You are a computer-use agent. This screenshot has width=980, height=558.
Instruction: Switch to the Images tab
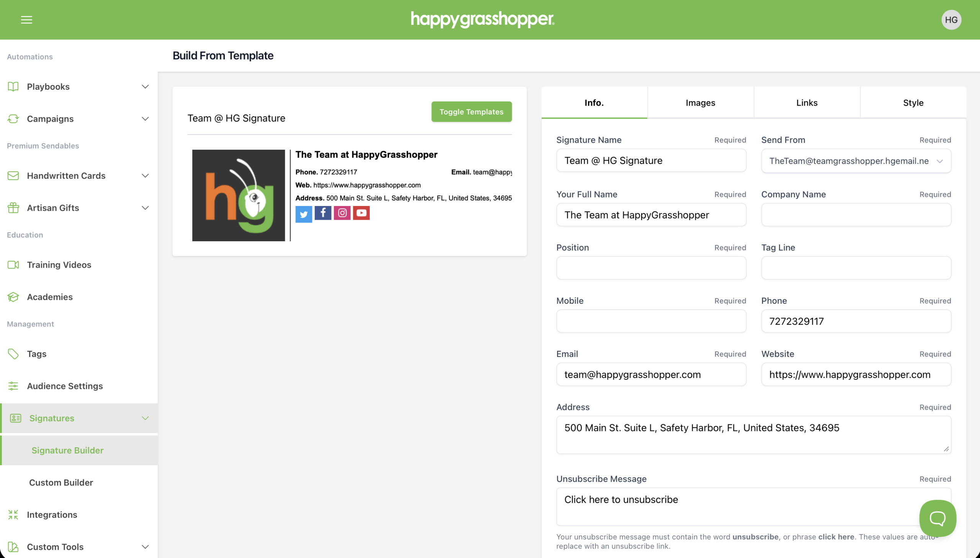[x=700, y=103]
